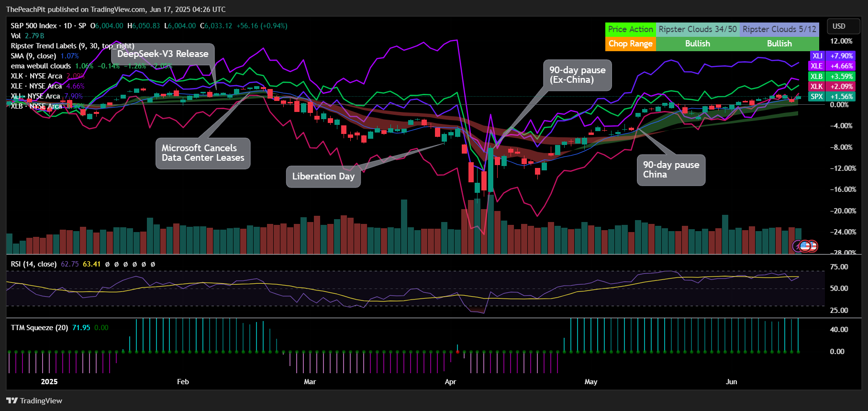Screen dimensions: 868x411
Task: Select the '90-day pause China' callout
Action: [671, 170]
